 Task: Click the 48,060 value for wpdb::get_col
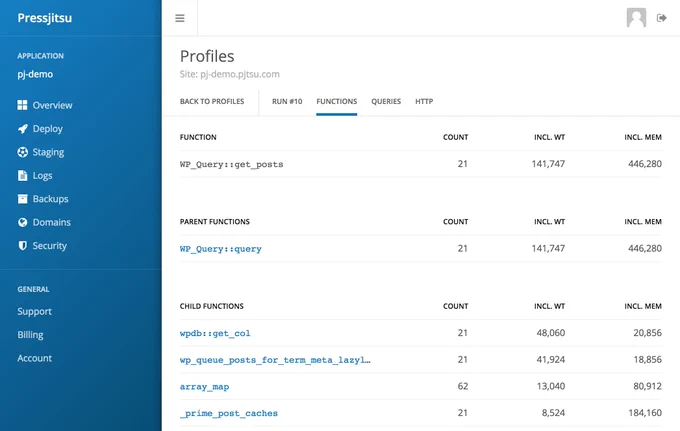pyautogui.click(x=551, y=333)
